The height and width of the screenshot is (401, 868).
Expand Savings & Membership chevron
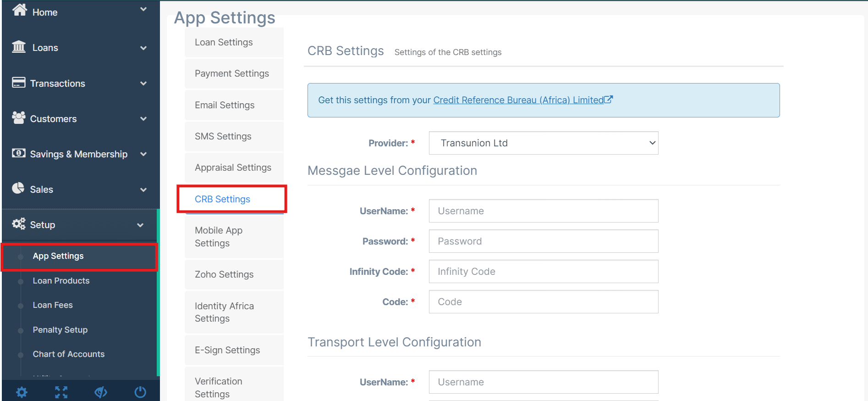click(x=143, y=154)
